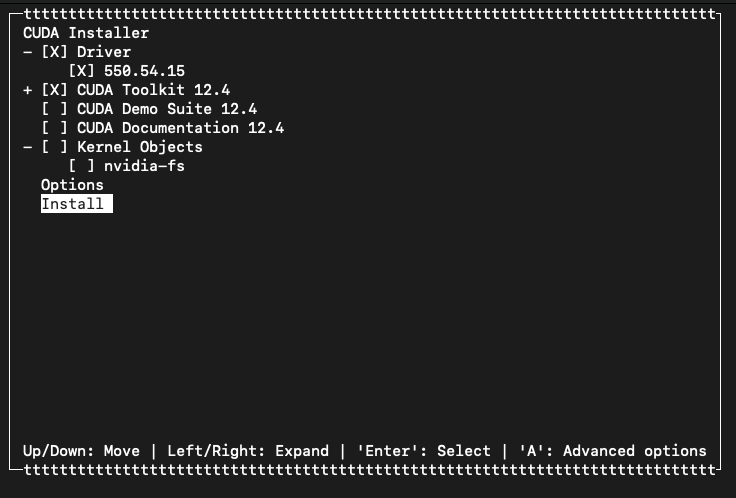The height and width of the screenshot is (498, 736).
Task: Collapse the Driver tree with minus sign
Action: tap(28, 52)
